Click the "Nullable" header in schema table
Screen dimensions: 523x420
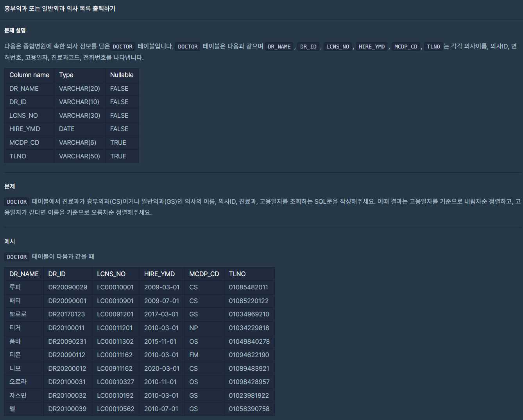point(122,75)
